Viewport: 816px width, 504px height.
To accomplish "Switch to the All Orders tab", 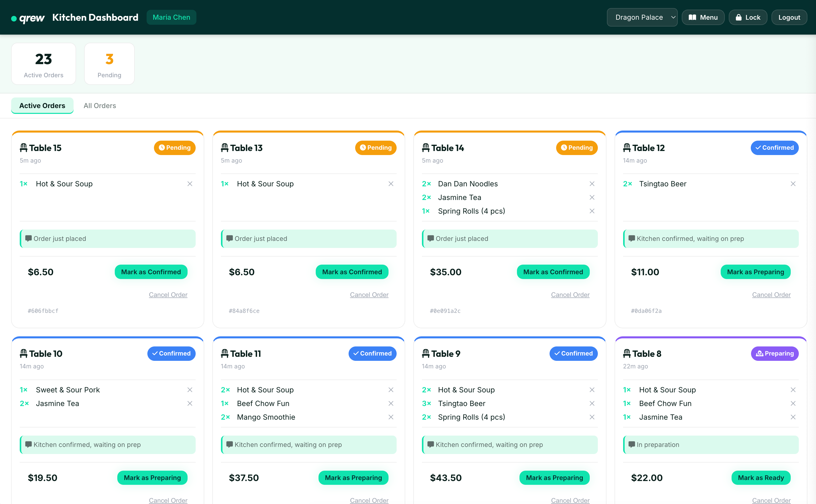I will pos(99,106).
